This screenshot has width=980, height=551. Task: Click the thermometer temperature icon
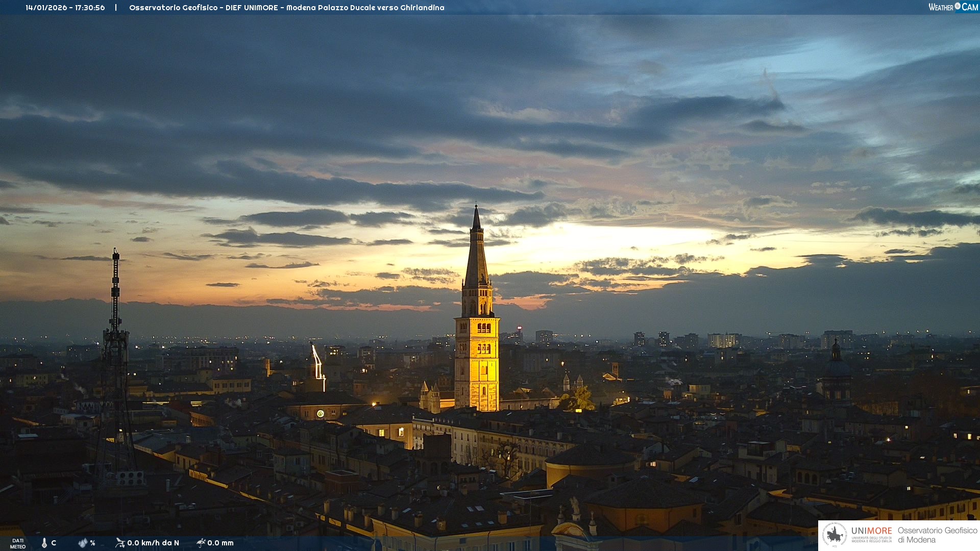(44, 543)
